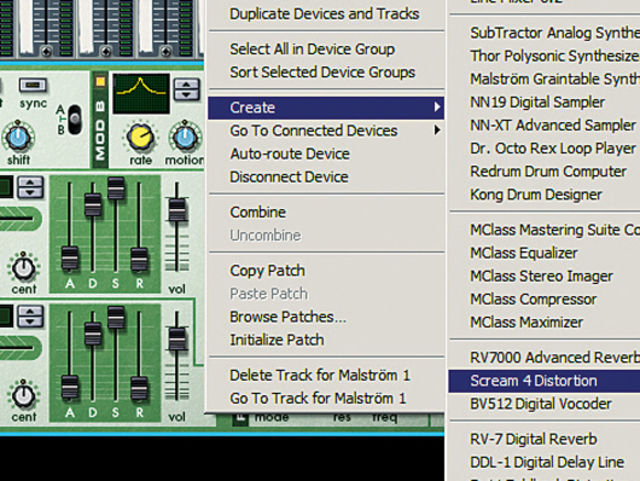
Task: Adjust lower oscillator cent knob
Action: point(23,396)
